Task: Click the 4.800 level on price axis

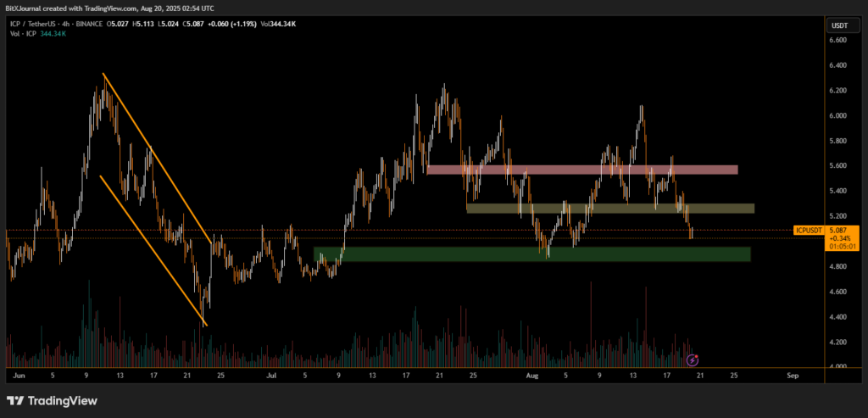Action: pos(840,267)
